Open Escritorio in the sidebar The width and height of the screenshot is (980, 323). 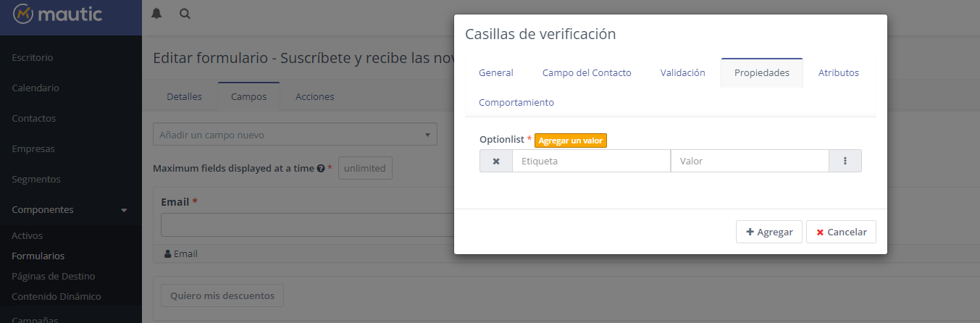pyautogui.click(x=33, y=57)
